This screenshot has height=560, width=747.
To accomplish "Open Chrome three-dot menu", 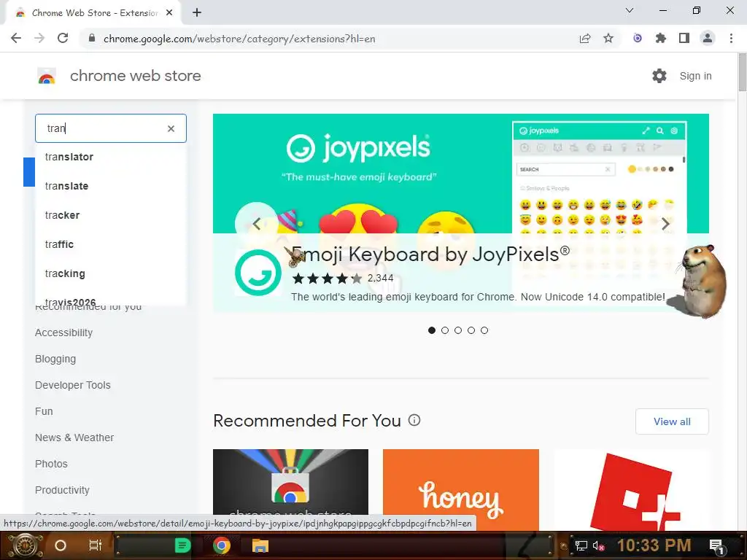I will coord(731,39).
